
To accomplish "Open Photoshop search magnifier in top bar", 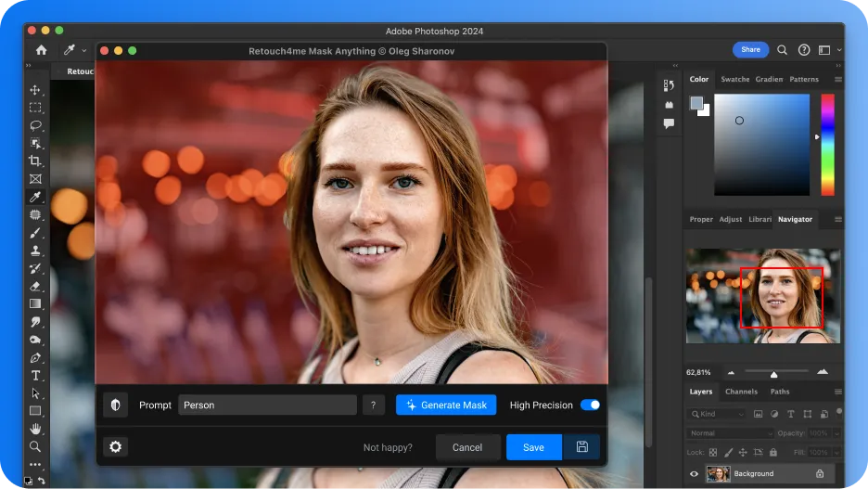I will [782, 50].
